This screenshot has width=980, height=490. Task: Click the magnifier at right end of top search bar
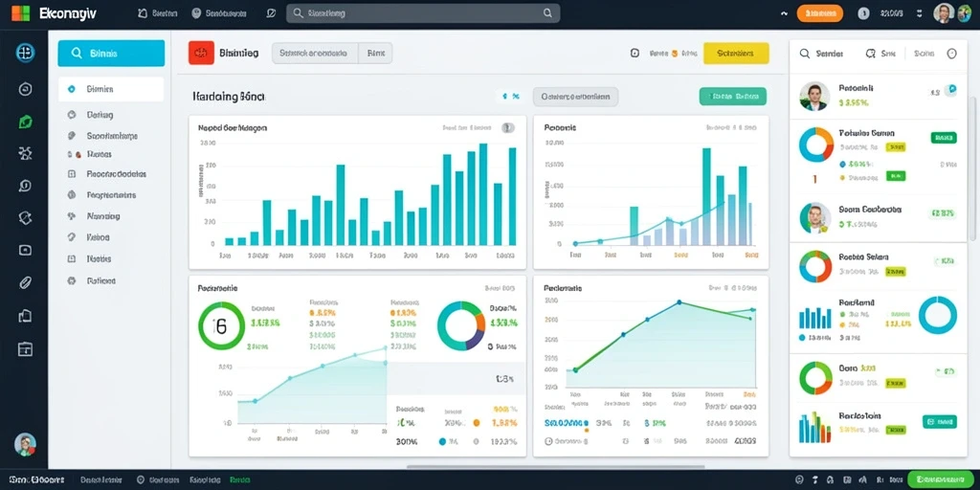pyautogui.click(x=547, y=12)
